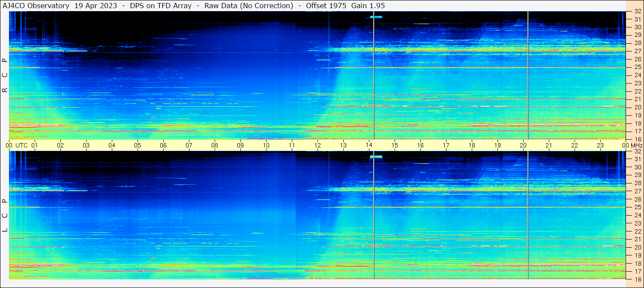The height and width of the screenshot is (288, 644).
Task: Select hour 16 on the UTC time axis
Action: tap(420, 145)
